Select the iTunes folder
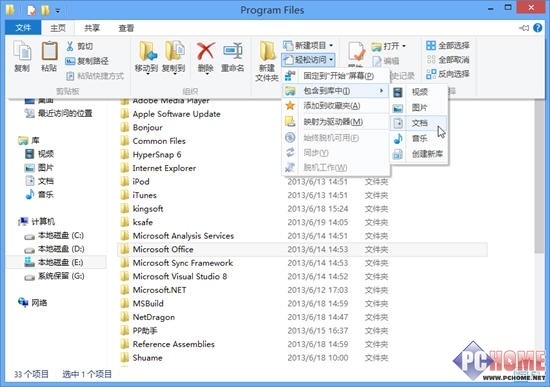Screen dimensions: 550x387 [139, 195]
